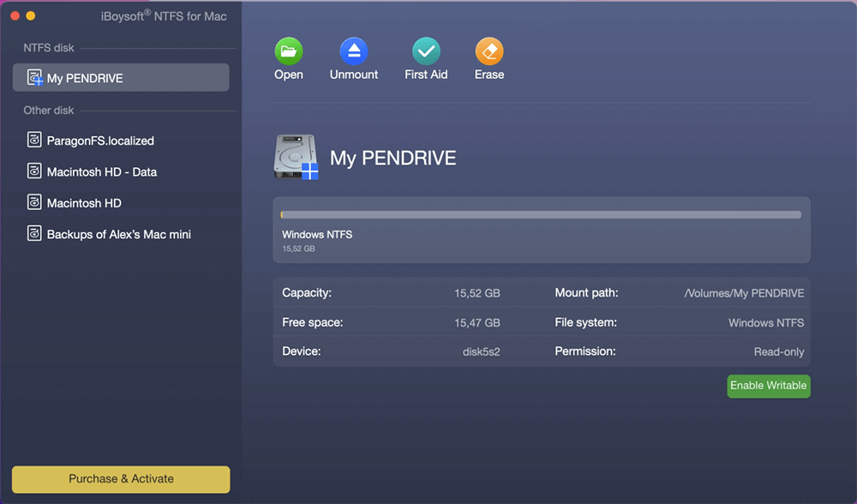Click the Other disk section header
Screen dimensions: 857x504
click(x=49, y=110)
